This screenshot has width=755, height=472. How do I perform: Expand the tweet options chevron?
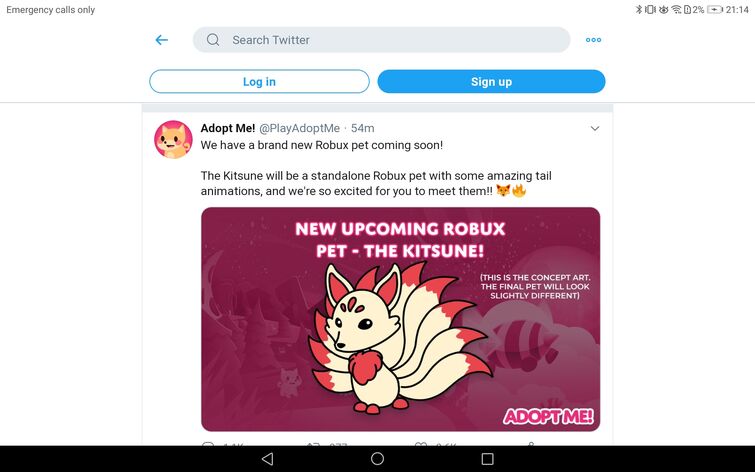pyautogui.click(x=595, y=129)
